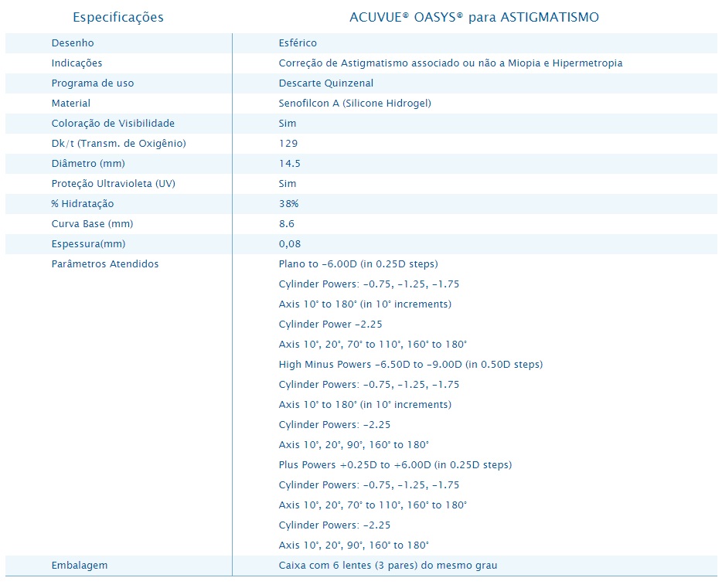Click 'Sim' in the Coloração de Visibilidade row
722x588 pixels.
tap(288, 124)
